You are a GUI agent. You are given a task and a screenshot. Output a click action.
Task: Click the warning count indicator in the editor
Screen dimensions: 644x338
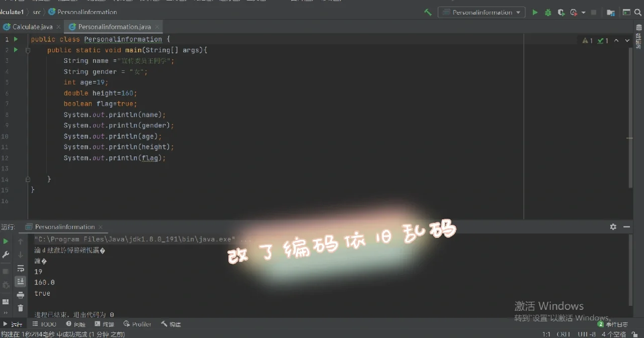588,41
